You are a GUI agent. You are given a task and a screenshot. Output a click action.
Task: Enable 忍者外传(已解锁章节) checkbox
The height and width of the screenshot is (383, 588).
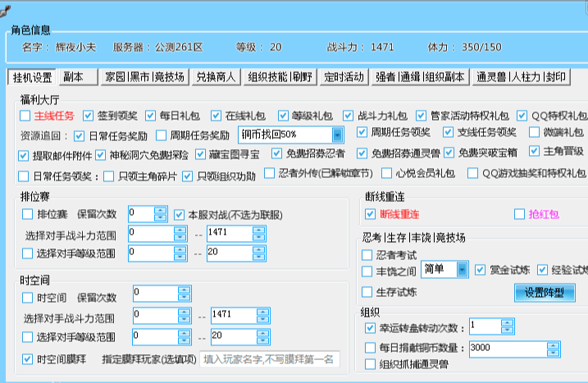tap(269, 173)
